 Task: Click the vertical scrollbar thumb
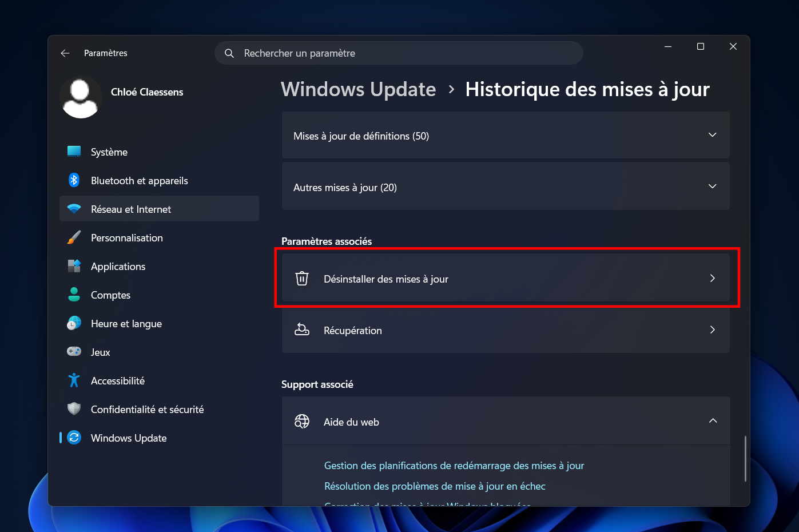point(745,459)
